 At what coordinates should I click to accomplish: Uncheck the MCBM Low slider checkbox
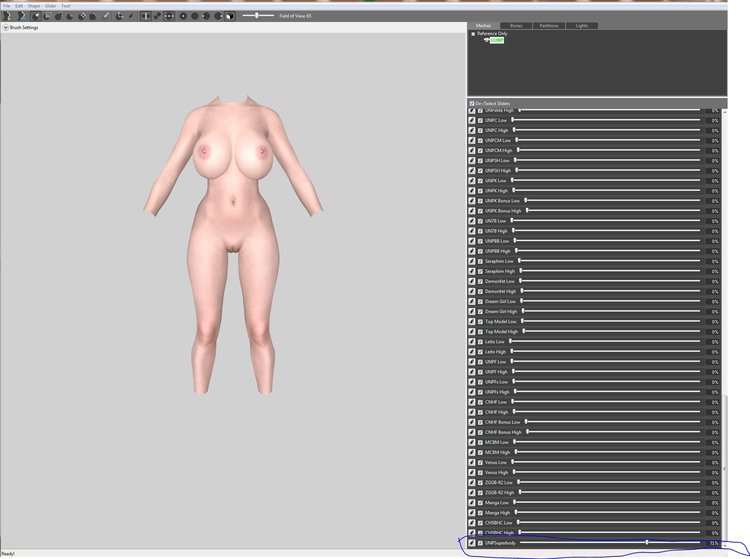(x=480, y=442)
